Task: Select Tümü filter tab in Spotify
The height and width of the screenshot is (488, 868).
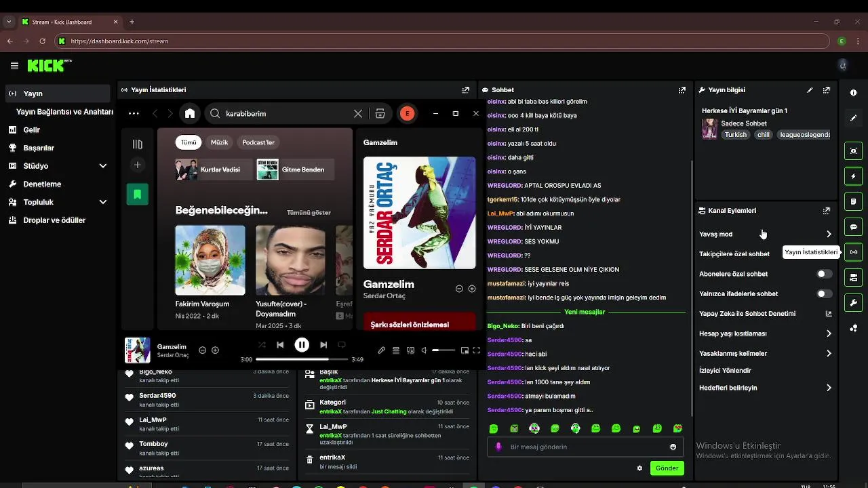Action: 189,142
